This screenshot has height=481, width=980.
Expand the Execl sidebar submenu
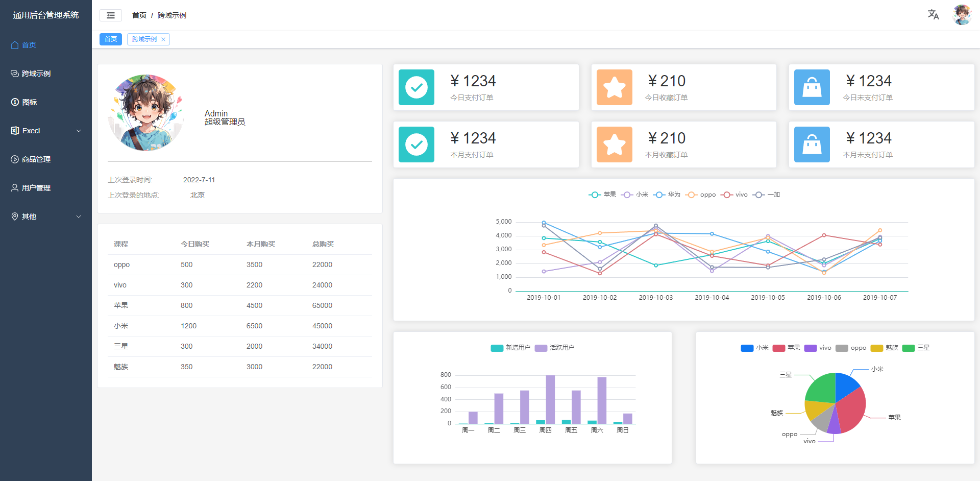(x=46, y=131)
